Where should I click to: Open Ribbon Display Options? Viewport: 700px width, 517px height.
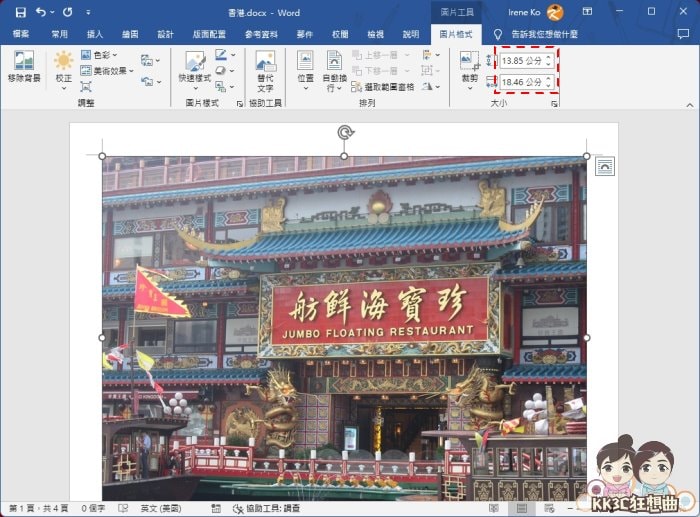click(587, 12)
